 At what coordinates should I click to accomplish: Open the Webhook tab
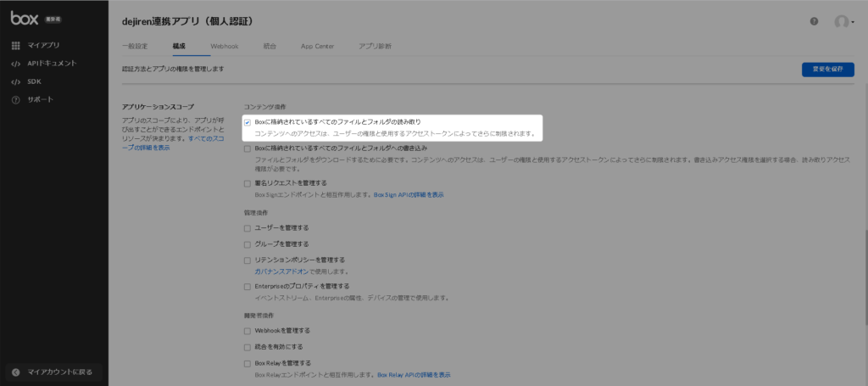(224, 47)
